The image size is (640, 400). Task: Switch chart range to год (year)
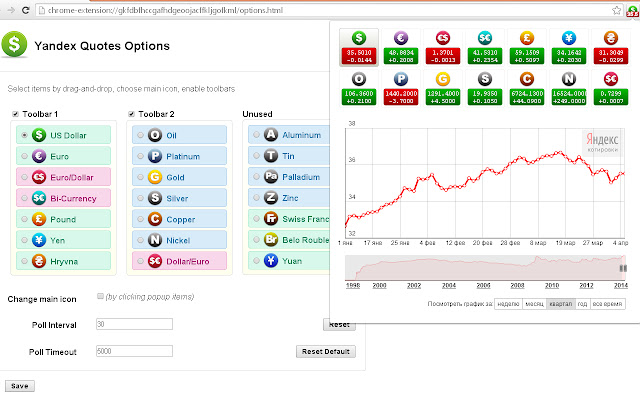582,304
